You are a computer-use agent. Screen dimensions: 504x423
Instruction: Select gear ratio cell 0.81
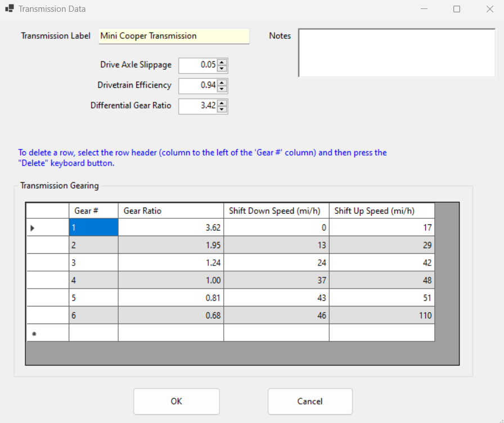[170, 298]
